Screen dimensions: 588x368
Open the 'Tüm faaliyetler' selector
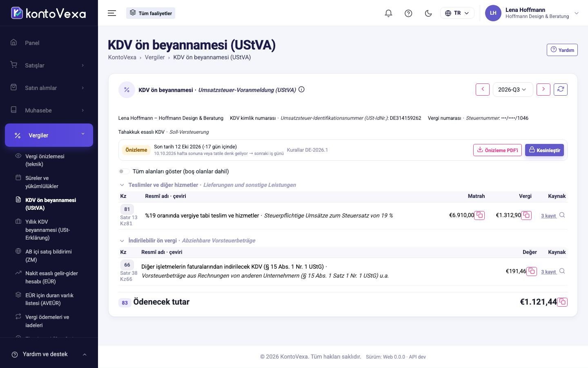point(151,13)
